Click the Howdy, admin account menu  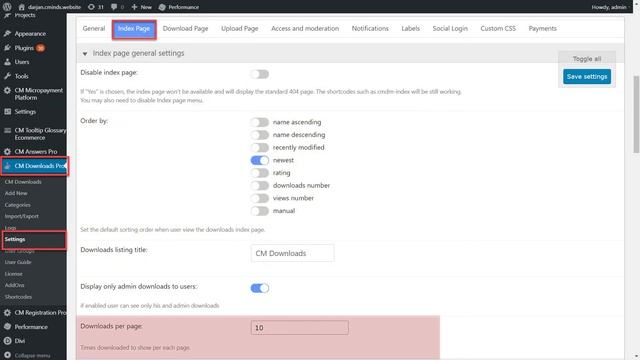(x=609, y=7)
